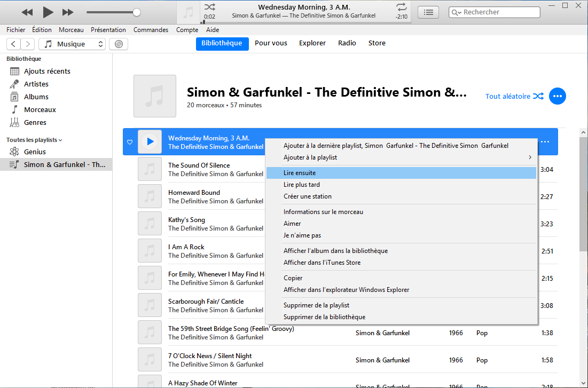
Task: Toggle the repeat icon in now-playing display
Action: (x=401, y=7)
